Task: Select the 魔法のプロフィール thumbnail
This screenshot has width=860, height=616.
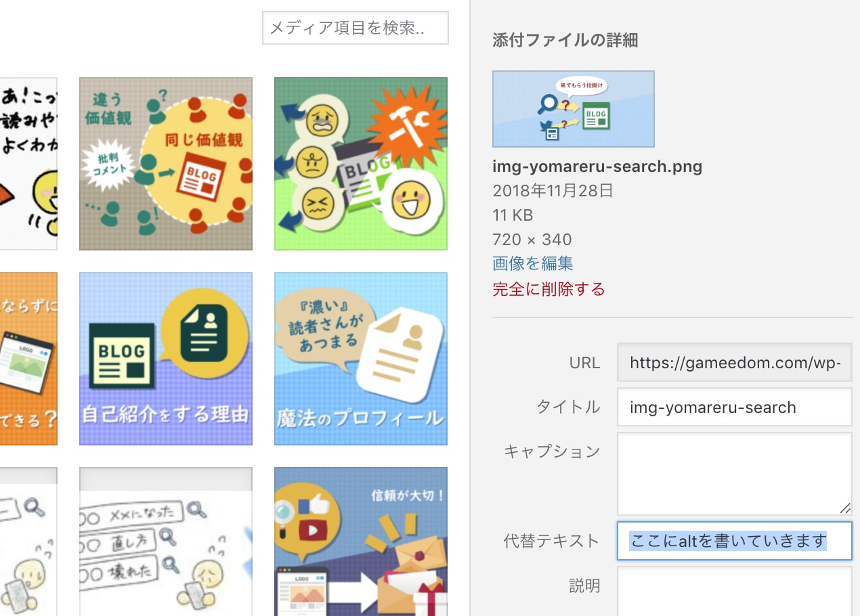Action: (361, 359)
